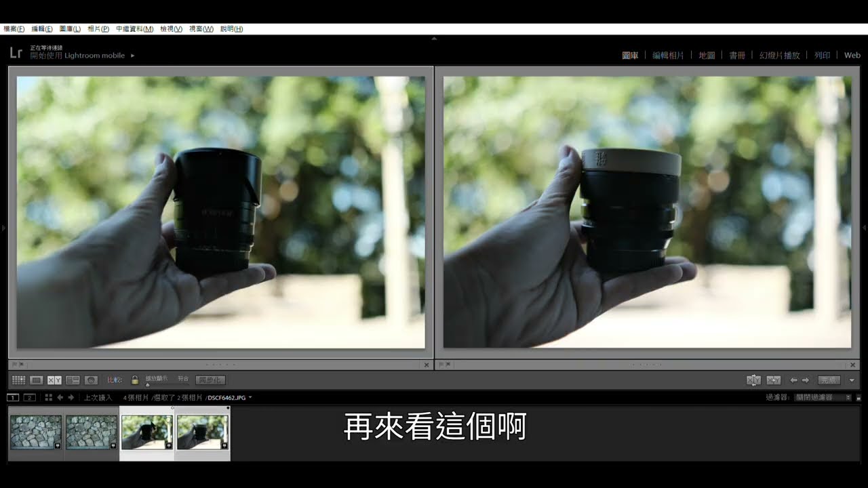Open the 編輯(E) menu
The image size is (868, 488).
[x=42, y=29]
